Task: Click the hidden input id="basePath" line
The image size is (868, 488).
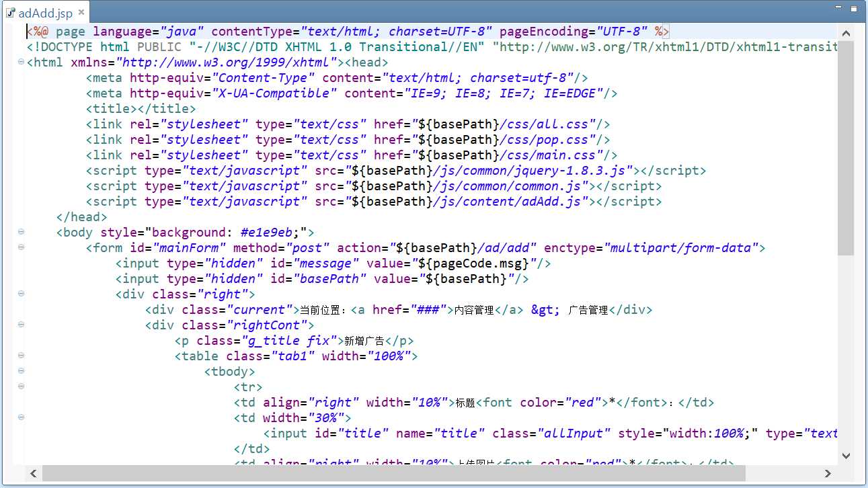Action: [322, 279]
